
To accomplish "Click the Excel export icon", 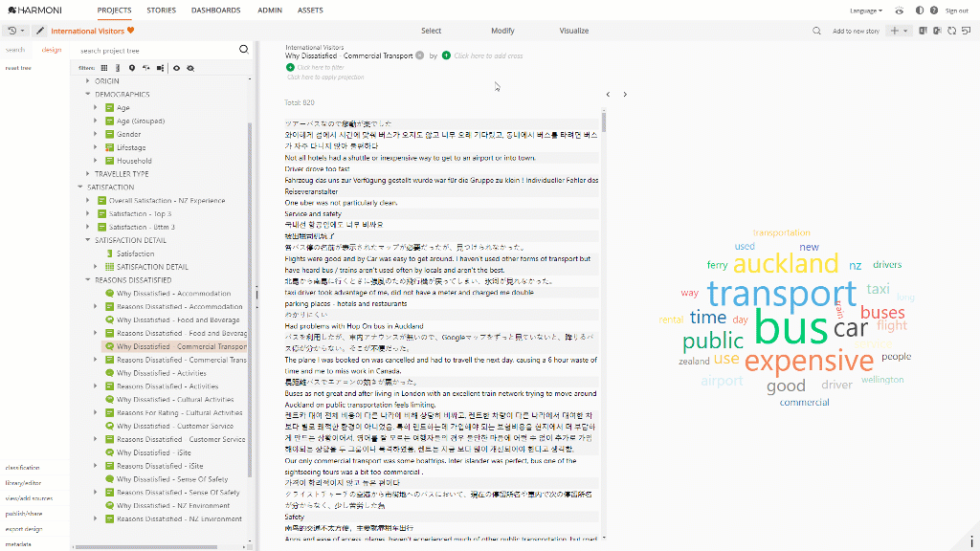I will [x=923, y=31].
